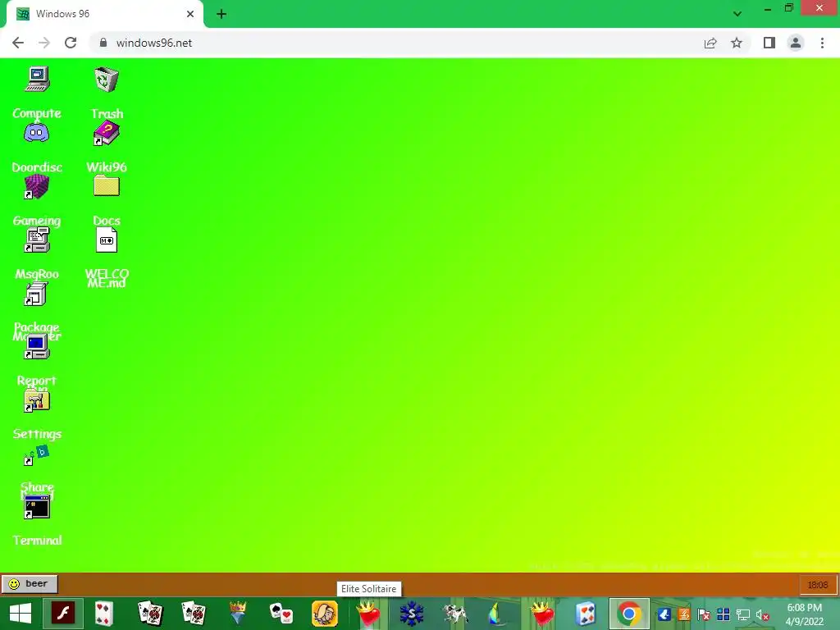Open the Settings control panel icon
The image size is (840, 630).
tap(36, 399)
